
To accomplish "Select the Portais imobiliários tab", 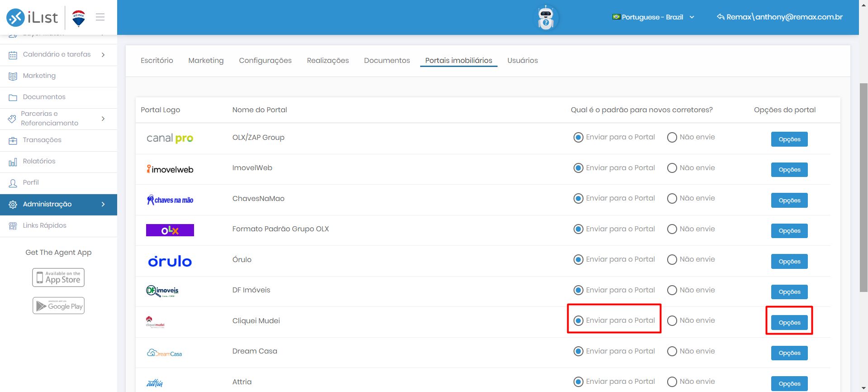I will click(459, 61).
